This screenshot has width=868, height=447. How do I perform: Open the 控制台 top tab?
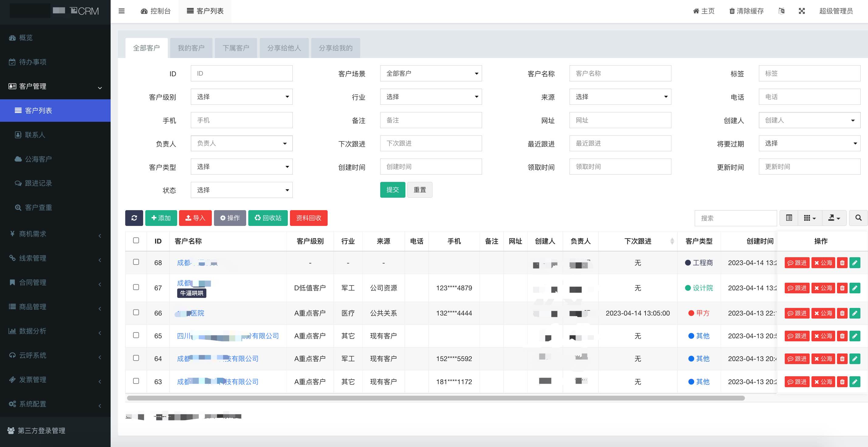click(x=156, y=11)
